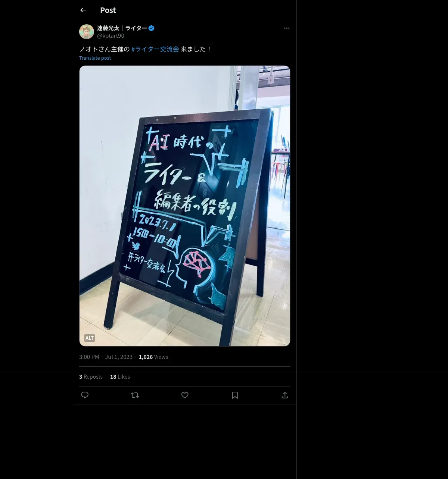
Task: Click the 1,626 Views count
Action: tap(153, 357)
